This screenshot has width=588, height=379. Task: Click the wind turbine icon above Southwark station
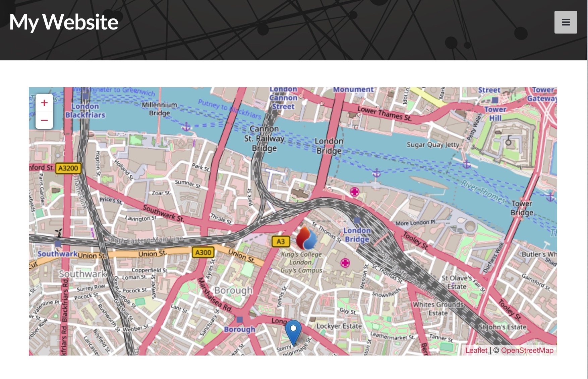pos(58,233)
